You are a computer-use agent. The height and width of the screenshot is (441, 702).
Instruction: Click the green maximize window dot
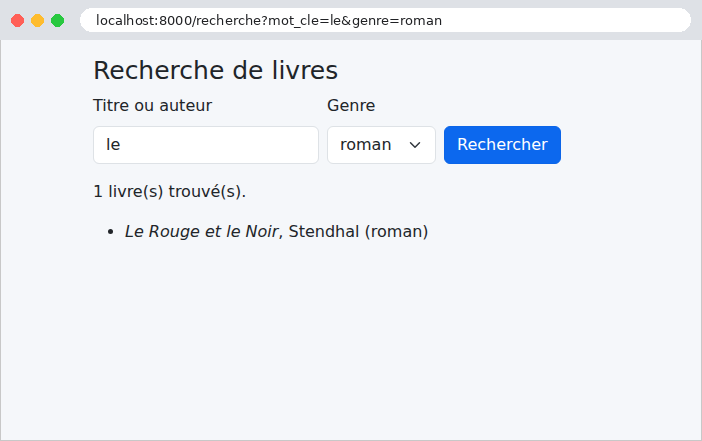click(57, 21)
